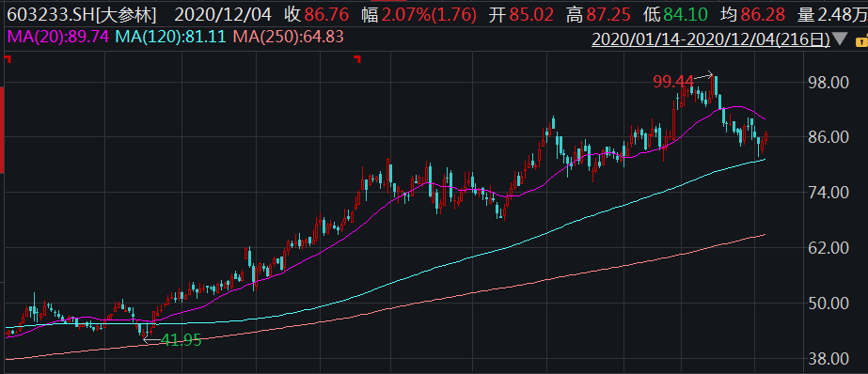This screenshot has height=374, width=868.
Task: Click the 41.95 lowest price label
Action: [x=181, y=339]
